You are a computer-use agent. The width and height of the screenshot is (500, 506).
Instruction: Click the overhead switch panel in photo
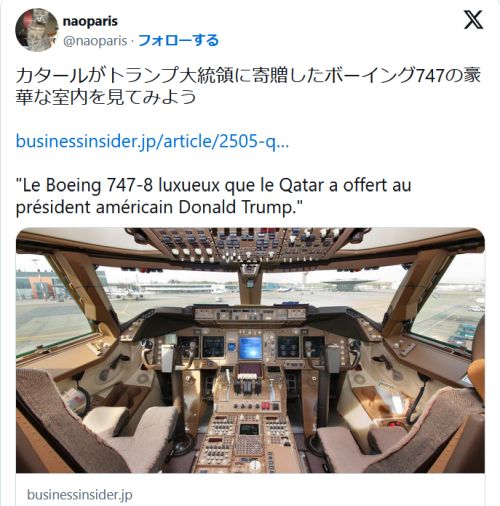click(250, 245)
